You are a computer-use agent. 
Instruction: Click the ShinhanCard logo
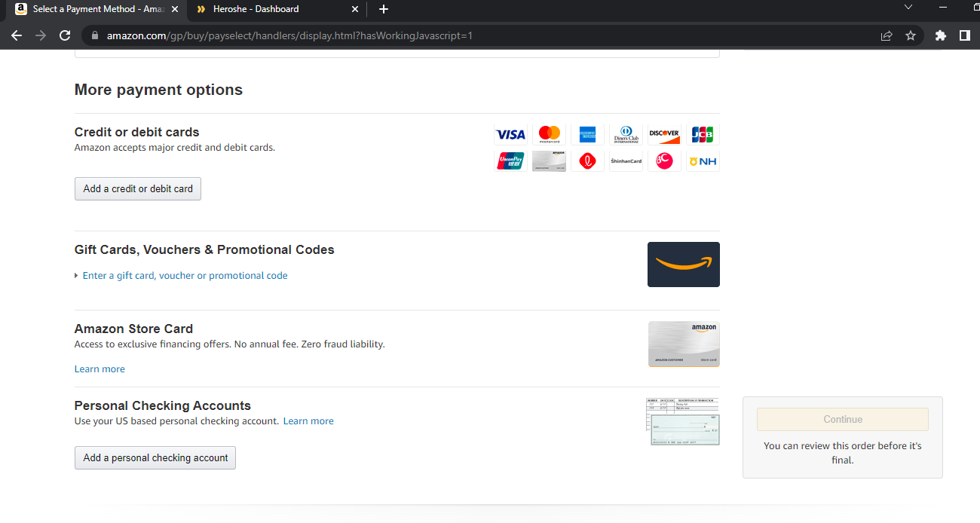(626, 161)
